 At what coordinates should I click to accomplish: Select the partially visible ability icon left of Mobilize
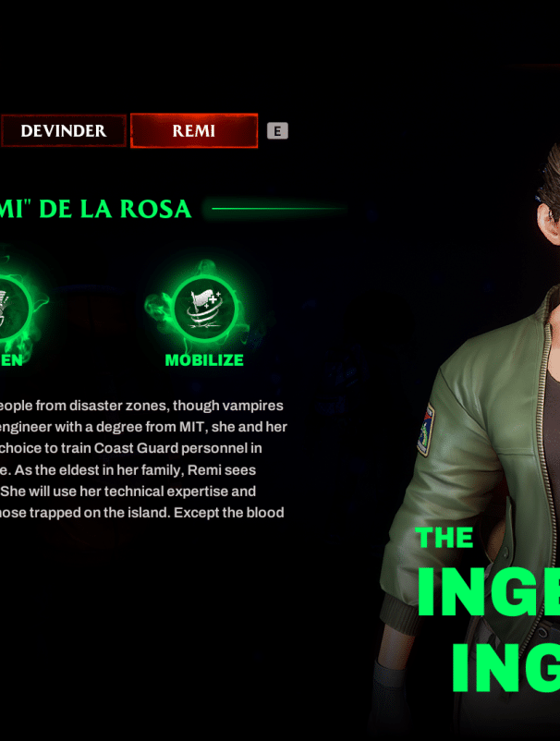pyautogui.click(x=14, y=308)
